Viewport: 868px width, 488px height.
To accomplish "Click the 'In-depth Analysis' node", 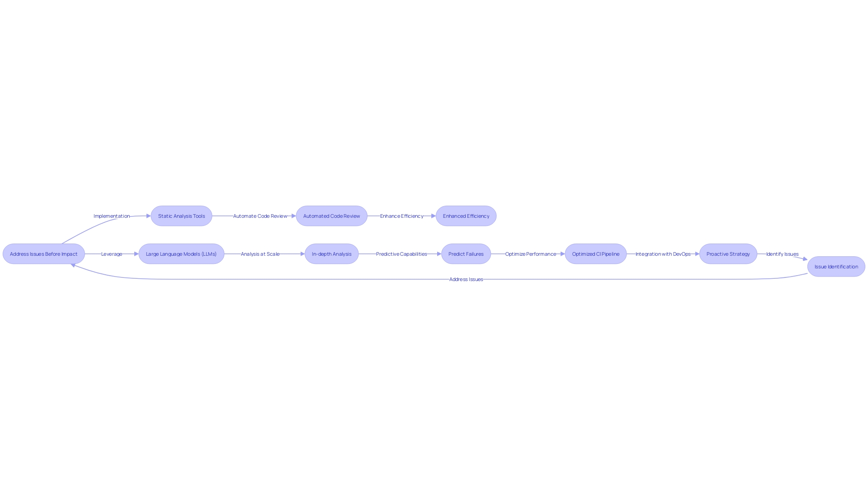I will (x=331, y=253).
